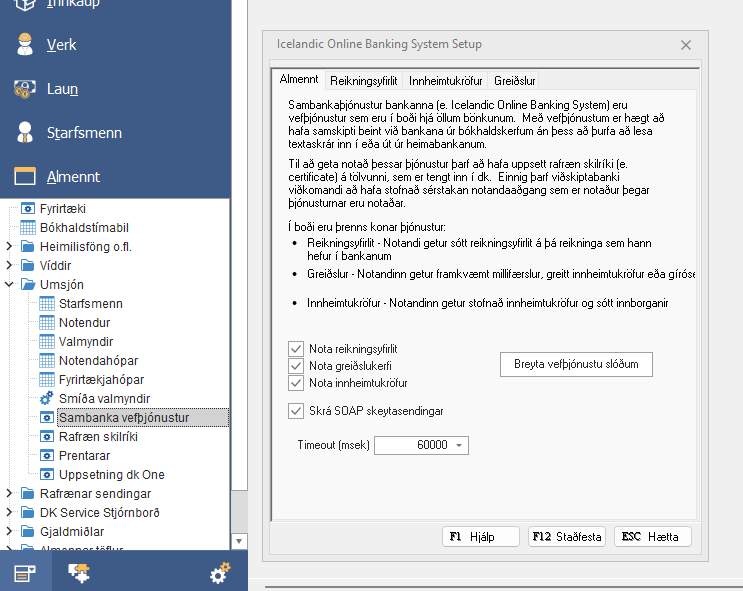Collapse the Umsjón folder
Screen dimensions: 743x591
9,284
